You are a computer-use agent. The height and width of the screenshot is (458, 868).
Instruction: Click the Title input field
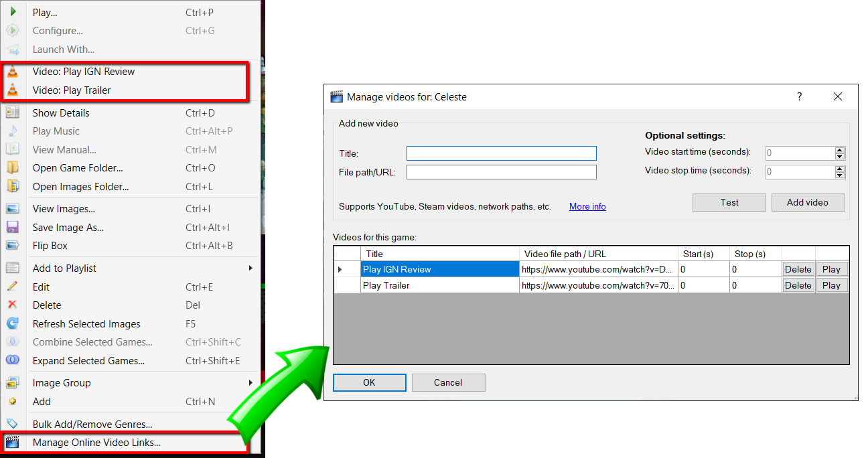pos(501,153)
